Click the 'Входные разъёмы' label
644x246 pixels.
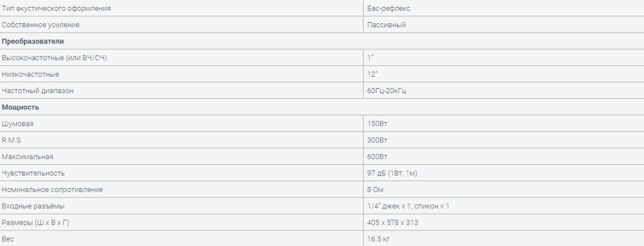tap(33, 206)
